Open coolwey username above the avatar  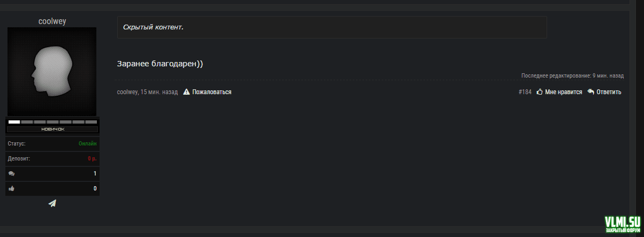(x=52, y=21)
